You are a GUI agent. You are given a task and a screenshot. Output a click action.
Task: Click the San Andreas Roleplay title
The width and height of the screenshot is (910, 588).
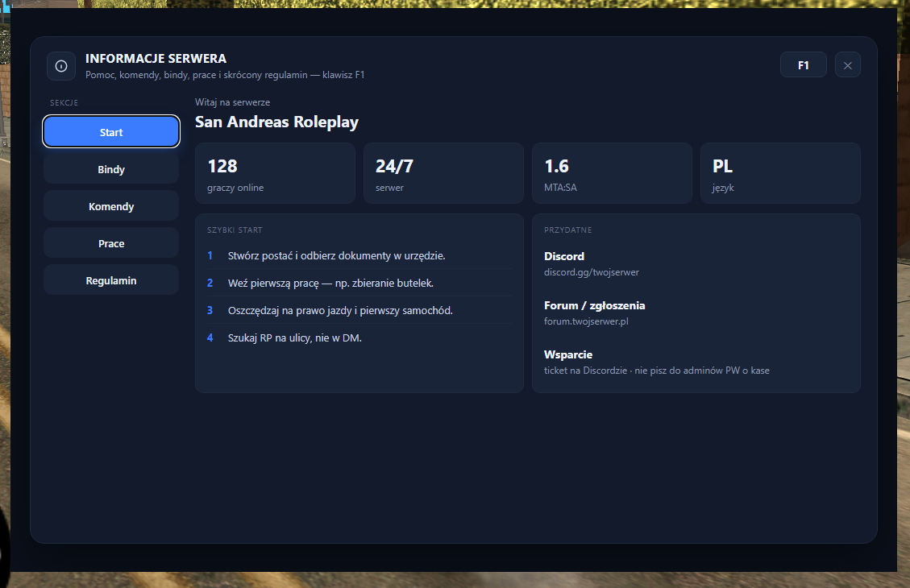pyautogui.click(x=276, y=122)
